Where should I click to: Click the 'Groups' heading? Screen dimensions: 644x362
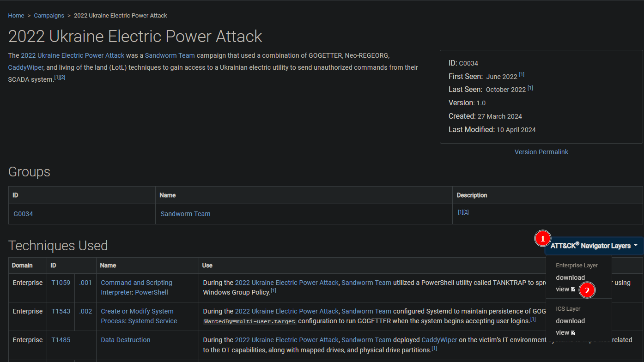[29, 172]
